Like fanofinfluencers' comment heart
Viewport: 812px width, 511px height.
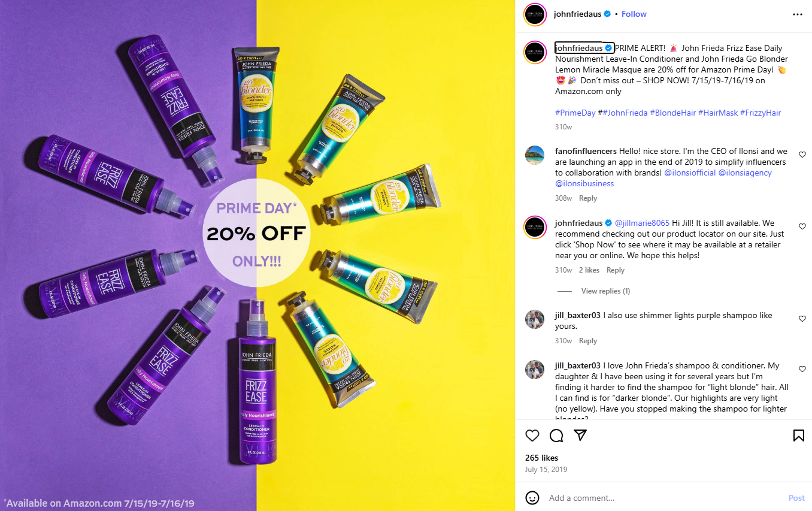pyautogui.click(x=802, y=155)
